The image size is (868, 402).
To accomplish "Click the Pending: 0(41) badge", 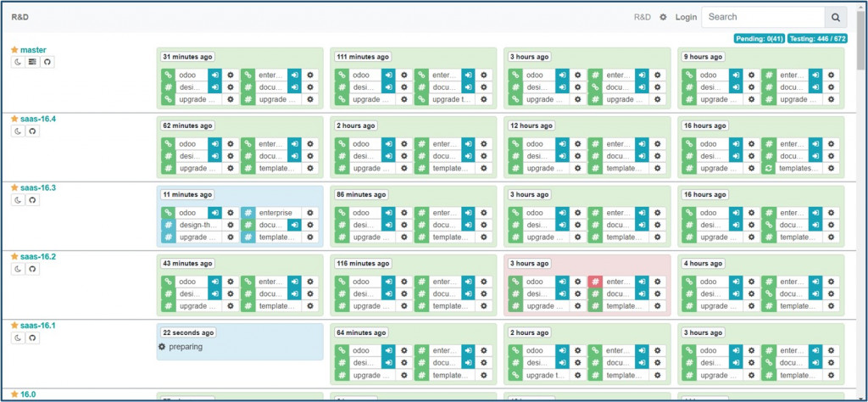I will (759, 39).
